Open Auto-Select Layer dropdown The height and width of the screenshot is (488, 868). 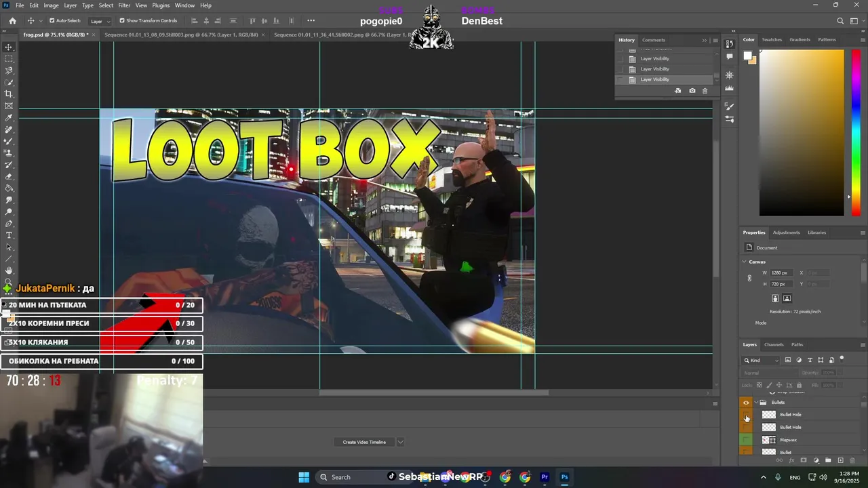pos(101,21)
